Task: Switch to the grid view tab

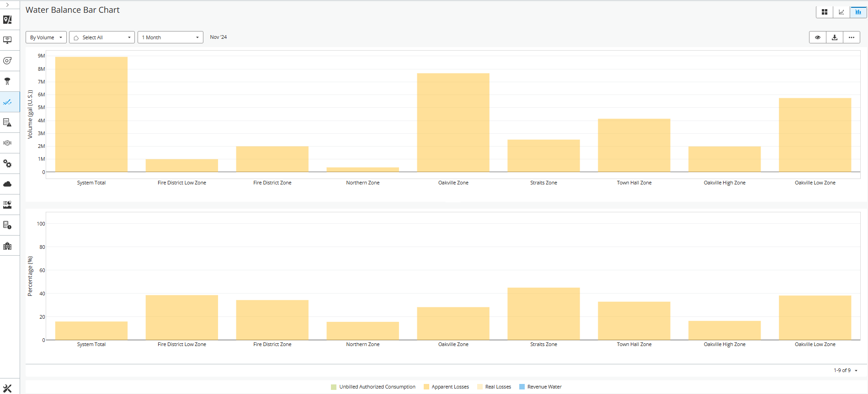Action: pos(825,12)
